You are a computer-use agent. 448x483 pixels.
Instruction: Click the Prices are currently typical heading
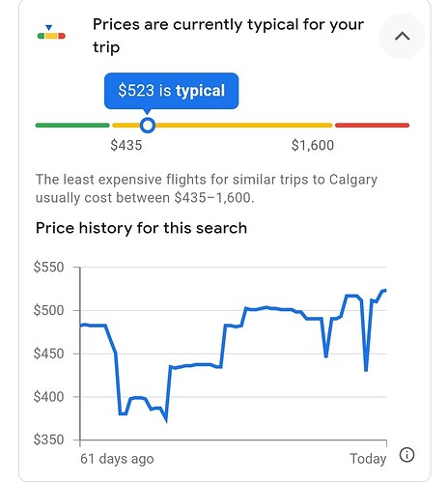point(229,36)
